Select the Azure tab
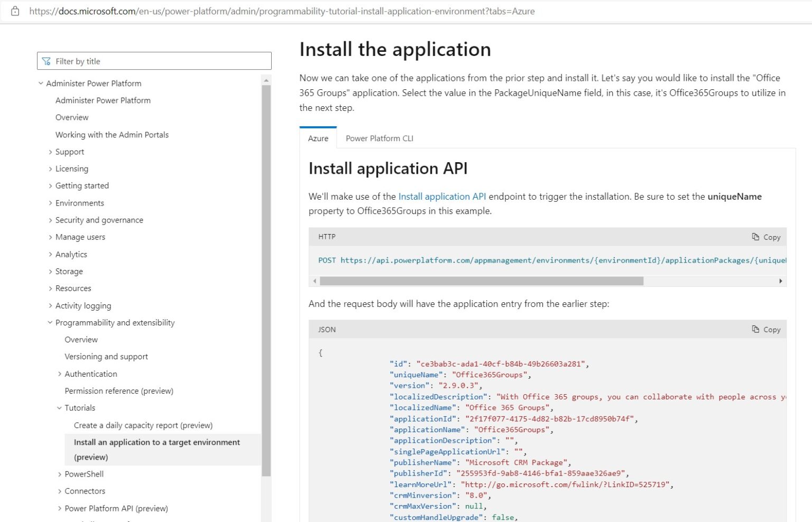The height and width of the screenshot is (522, 812). click(x=318, y=138)
